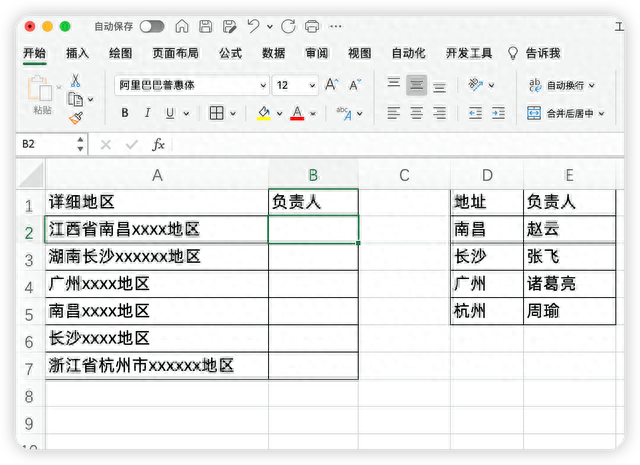The height and width of the screenshot is (465, 640).
Task: Switch to the 数据 (Data) tab
Action: pyautogui.click(x=273, y=53)
